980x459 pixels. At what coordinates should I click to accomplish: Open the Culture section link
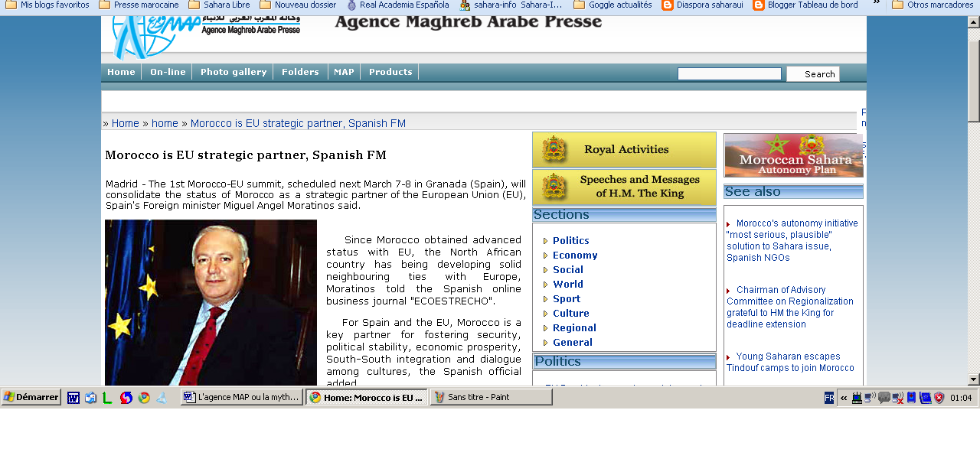point(571,313)
